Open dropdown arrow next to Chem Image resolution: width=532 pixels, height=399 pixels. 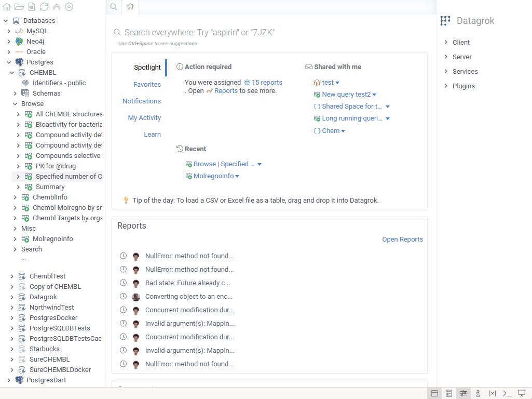(x=343, y=131)
